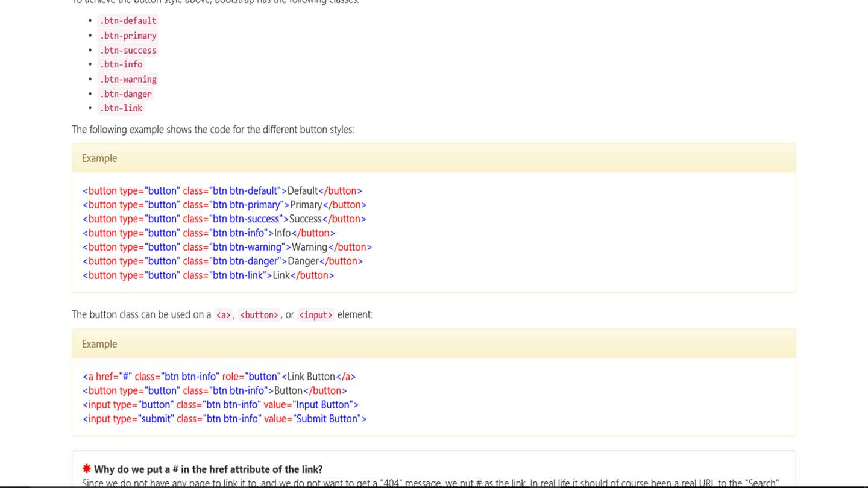The image size is (868, 488).
Task: Click the red asterisk icon in note
Action: [87, 469]
